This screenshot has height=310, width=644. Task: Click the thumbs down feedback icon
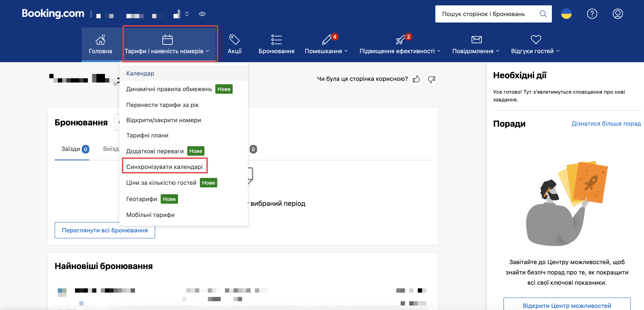coord(431,79)
